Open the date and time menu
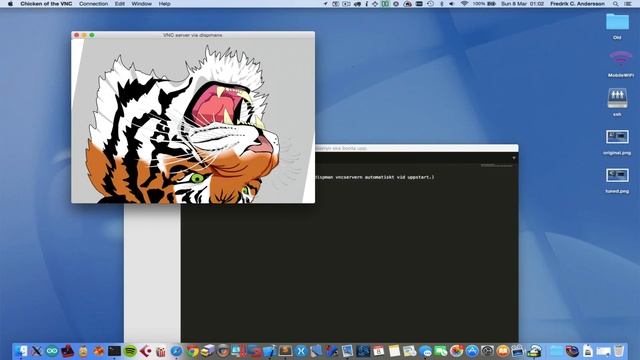This screenshot has height=360, width=640. (x=522, y=4)
